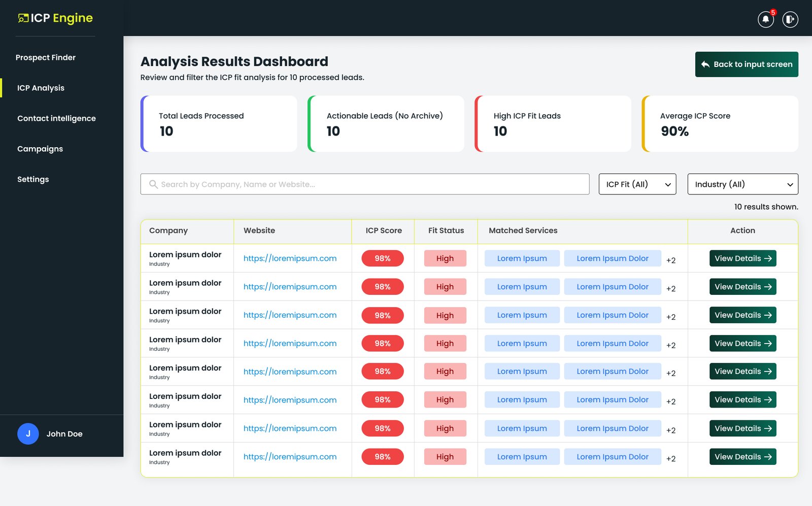
Task: Expand the +2 services in first row
Action: click(671, 260)
